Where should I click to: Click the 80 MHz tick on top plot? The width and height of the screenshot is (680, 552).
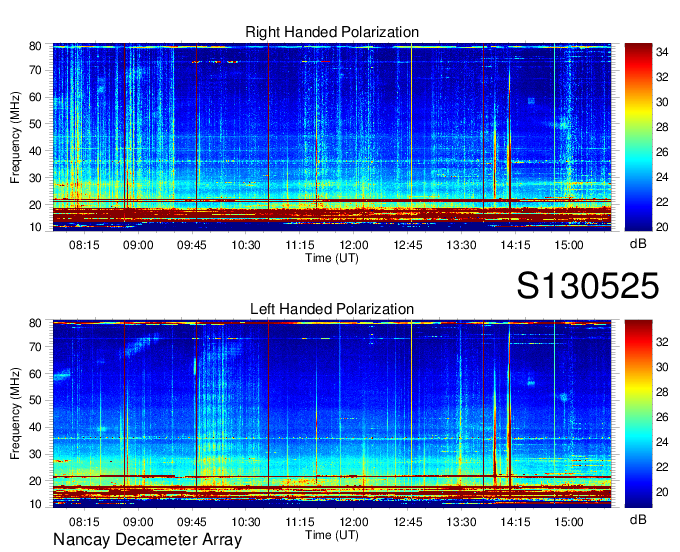coord(35,46)
